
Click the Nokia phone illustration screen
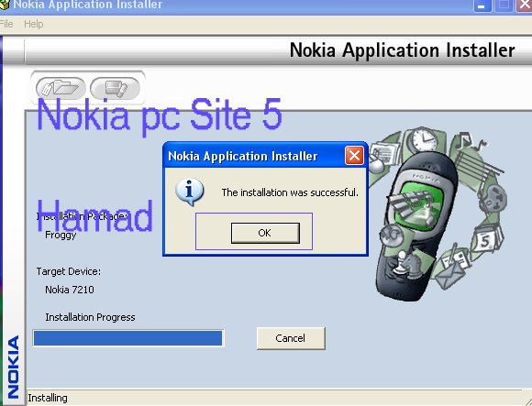[420, 203]
